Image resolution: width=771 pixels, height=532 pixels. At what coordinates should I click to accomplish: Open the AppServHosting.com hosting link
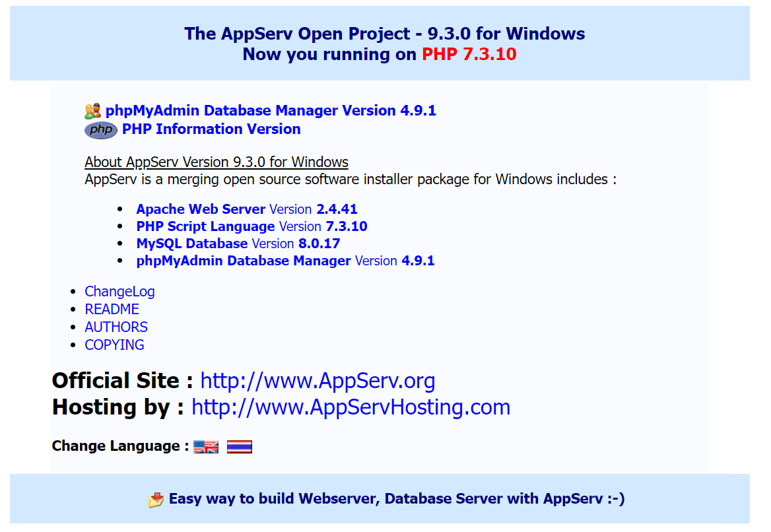351,407
